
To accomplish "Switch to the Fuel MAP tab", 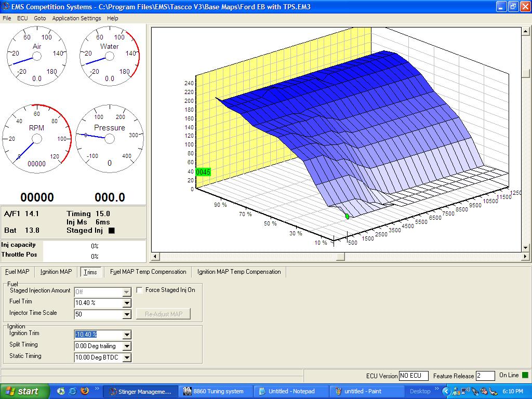I will 17,272.
